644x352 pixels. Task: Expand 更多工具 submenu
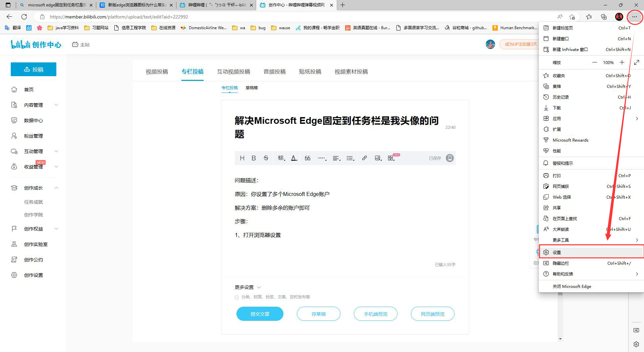coord(591,240)
